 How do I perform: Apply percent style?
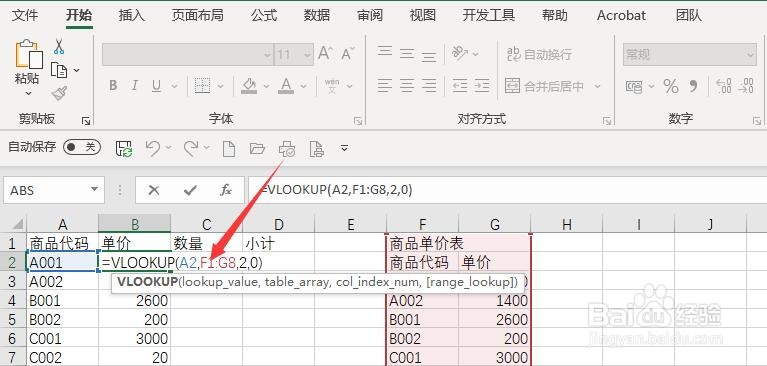coord(671,87)
